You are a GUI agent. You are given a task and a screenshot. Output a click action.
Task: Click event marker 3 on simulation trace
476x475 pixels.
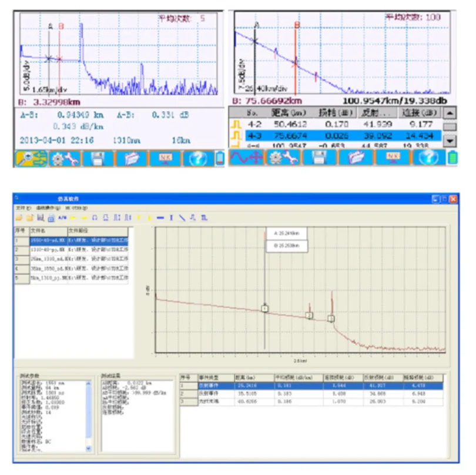point(331,319)
